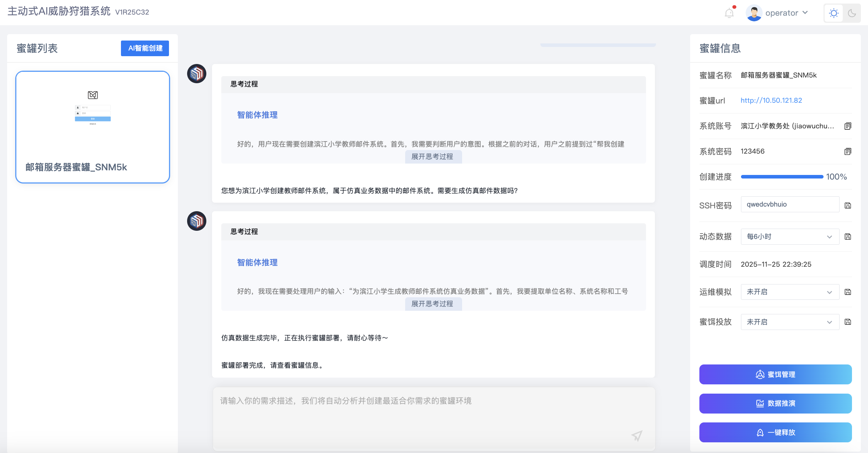Expand the second 展开思考过程 section

432,304
